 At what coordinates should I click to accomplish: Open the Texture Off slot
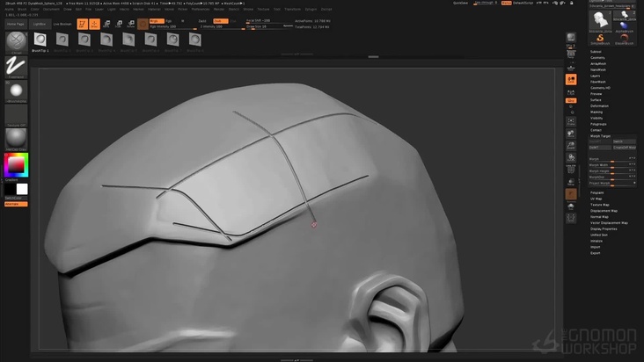point(16,114)
